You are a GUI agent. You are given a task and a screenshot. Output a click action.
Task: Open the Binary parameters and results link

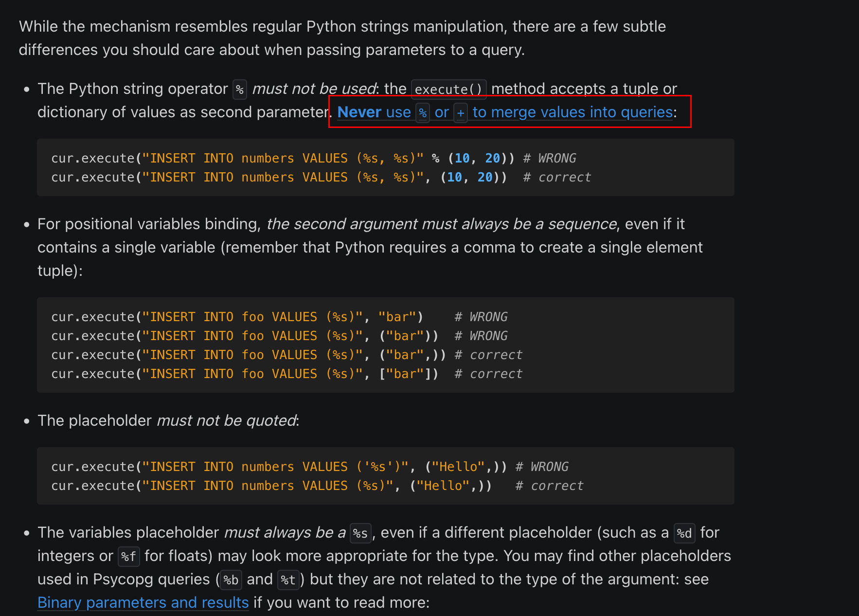(143, 602)
